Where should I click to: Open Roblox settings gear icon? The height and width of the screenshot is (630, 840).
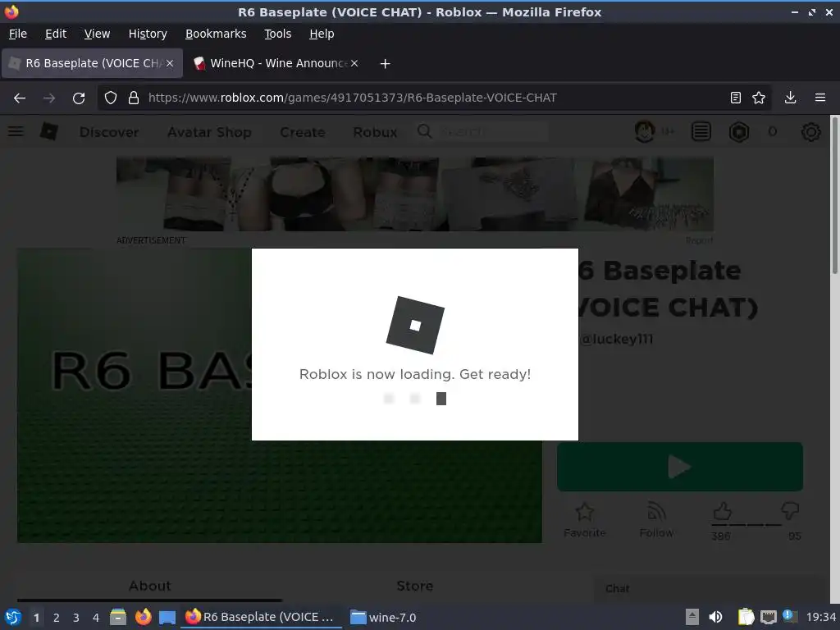click(810, 132)
